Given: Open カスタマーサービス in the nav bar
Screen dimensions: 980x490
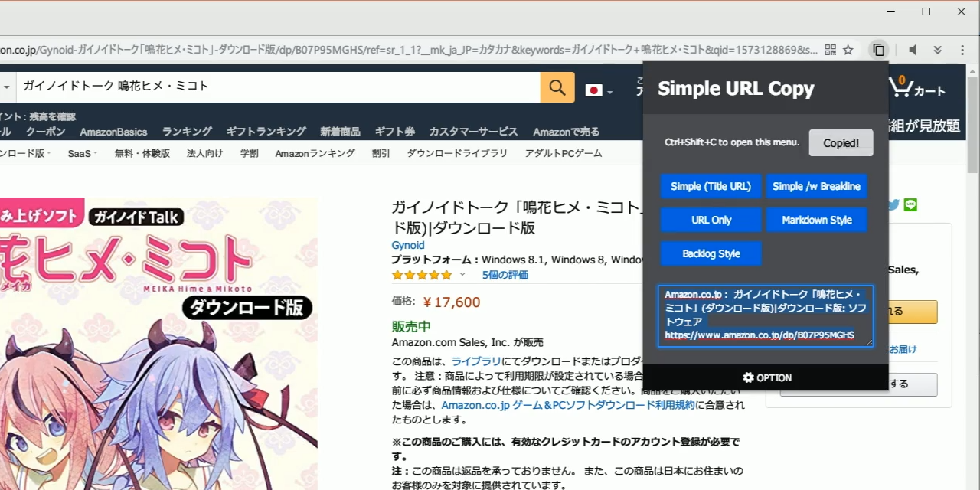Looking at the screenshot, I should point(473,132).
